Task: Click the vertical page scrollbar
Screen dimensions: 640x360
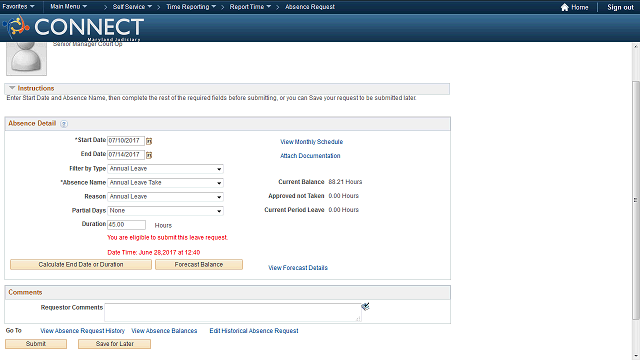Action: (636, 200)
